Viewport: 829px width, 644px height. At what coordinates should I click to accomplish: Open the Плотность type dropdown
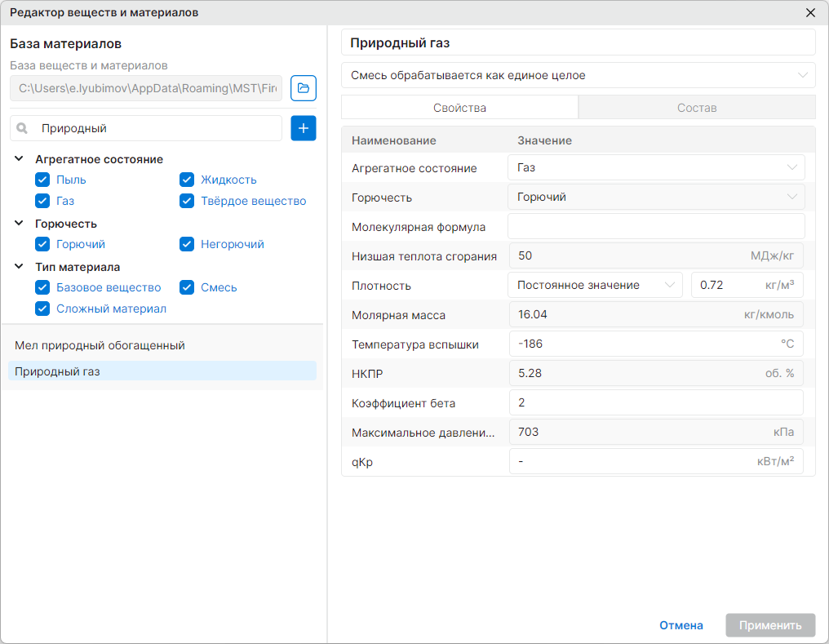[595, 285]
